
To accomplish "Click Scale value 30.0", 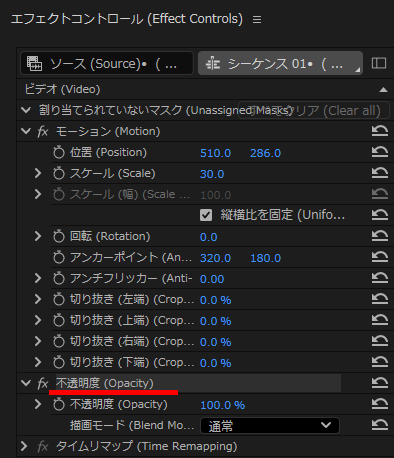I will pos(212,174).
